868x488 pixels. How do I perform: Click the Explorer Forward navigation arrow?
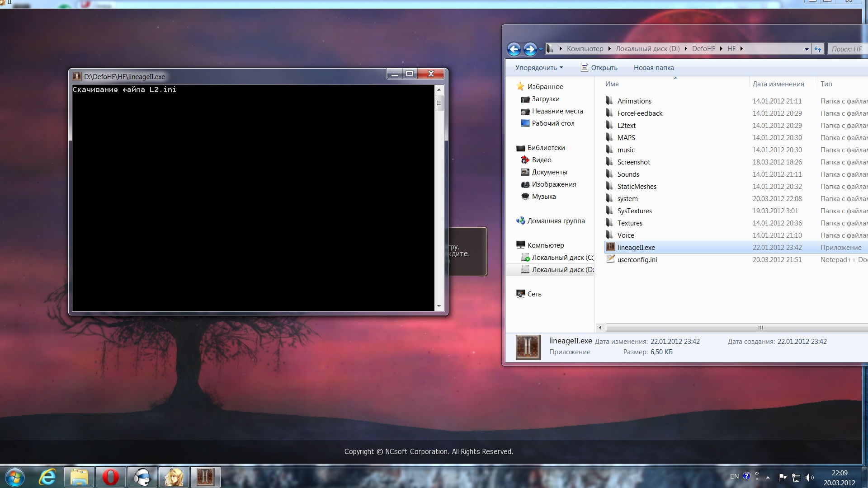530,49
